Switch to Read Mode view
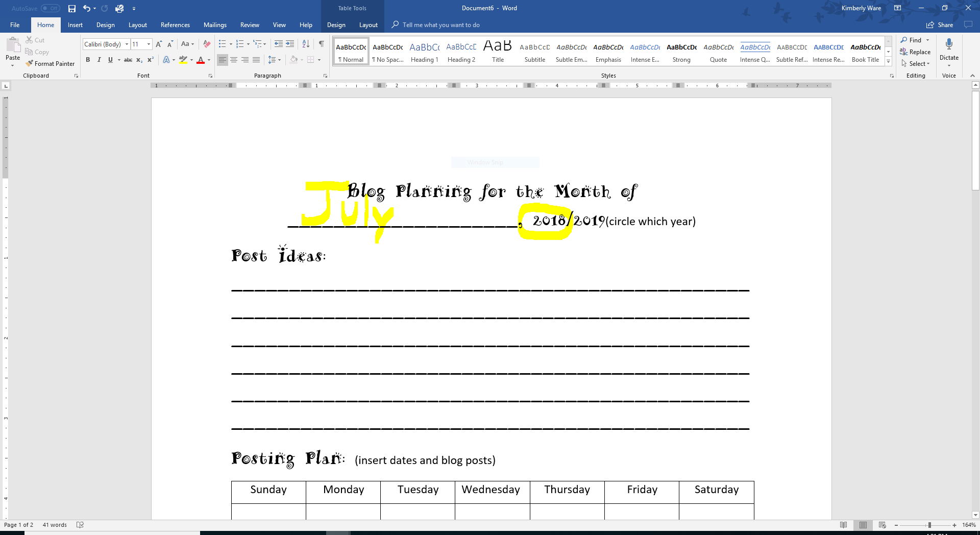980x535 pixels. (x=844, y=525)
